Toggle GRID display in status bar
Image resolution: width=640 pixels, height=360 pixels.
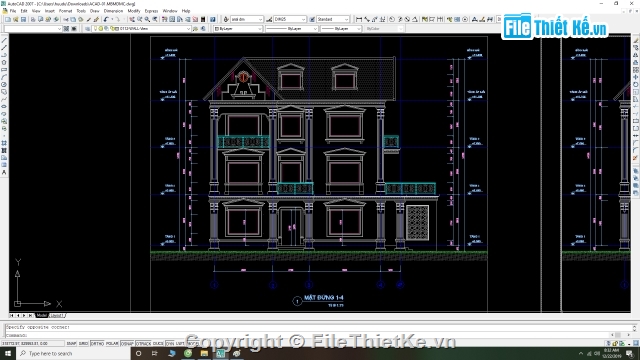click(x=83, y=343)
